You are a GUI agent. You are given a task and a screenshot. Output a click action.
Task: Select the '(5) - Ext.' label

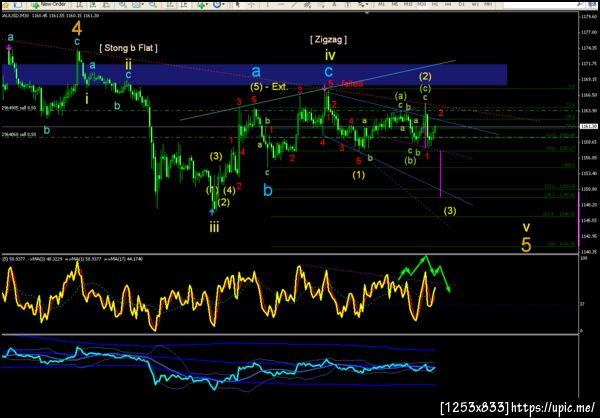click(269, 87)
